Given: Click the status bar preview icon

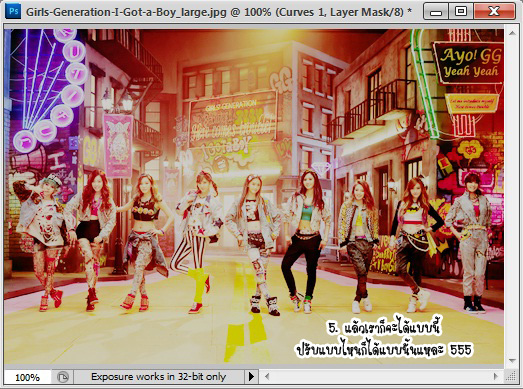Looking at the screenshot, I should point(62,377).
